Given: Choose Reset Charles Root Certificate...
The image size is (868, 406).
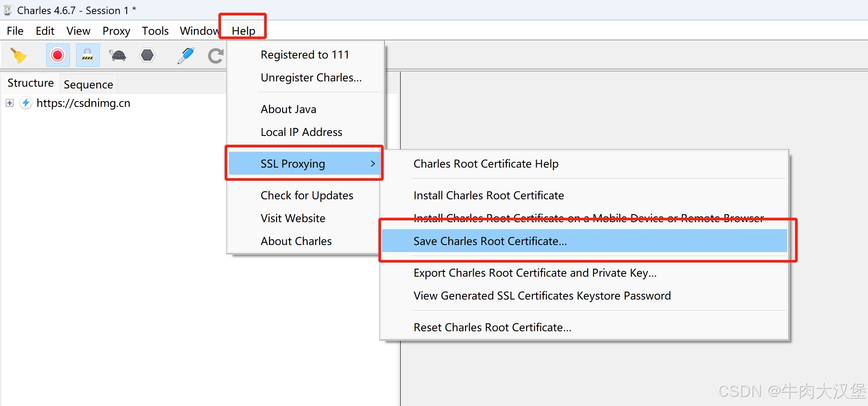Looking at the screenshot, I should pyautogui.click(x=585, y=327).
